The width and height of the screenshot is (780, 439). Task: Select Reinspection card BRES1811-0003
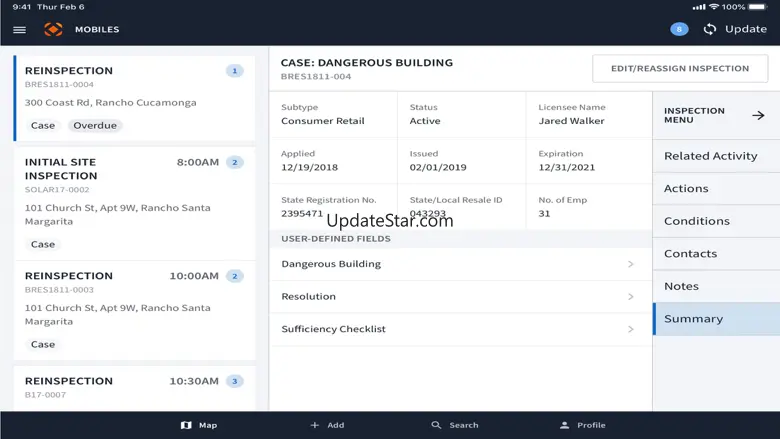pos(134,311)
